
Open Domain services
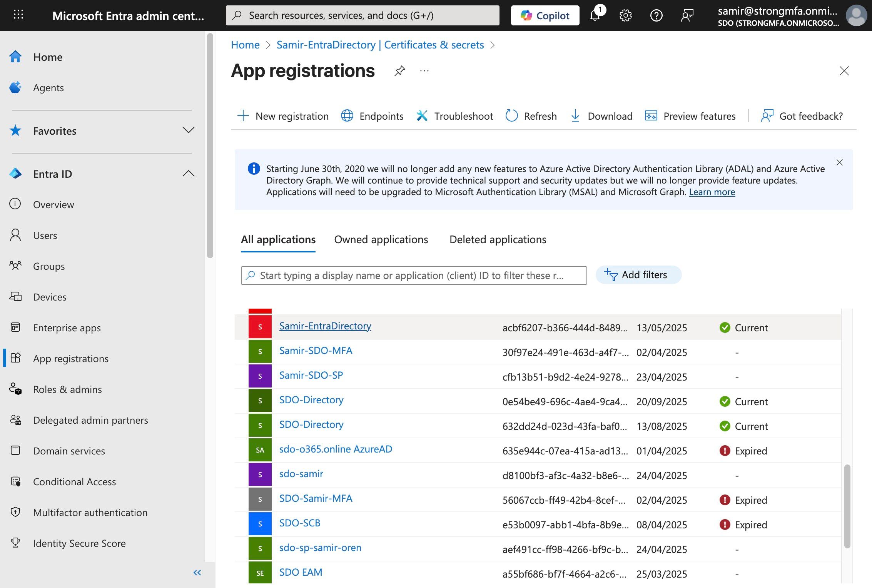click(69, 451)
